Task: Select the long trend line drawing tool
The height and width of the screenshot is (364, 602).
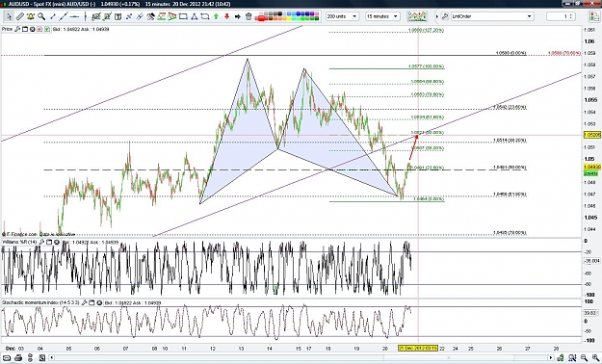Action: (x=64, y=16)
